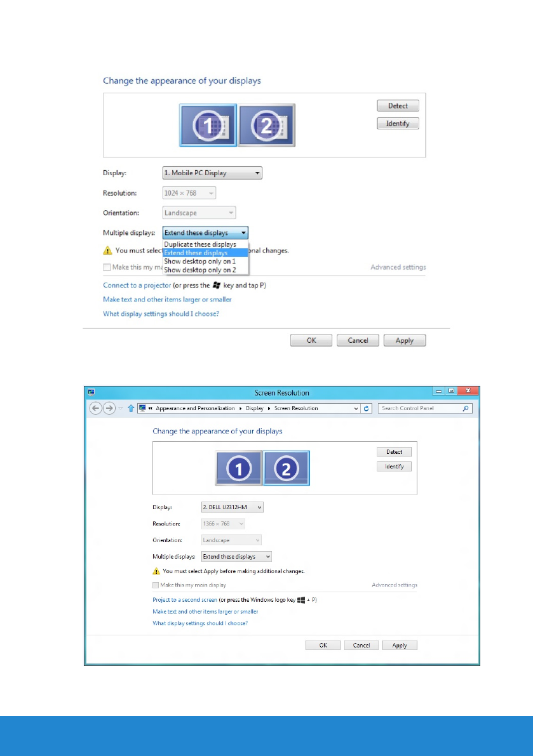
Task: Open the '1. Mobile PC Display' dropdown
Action: tap(212, 173)
